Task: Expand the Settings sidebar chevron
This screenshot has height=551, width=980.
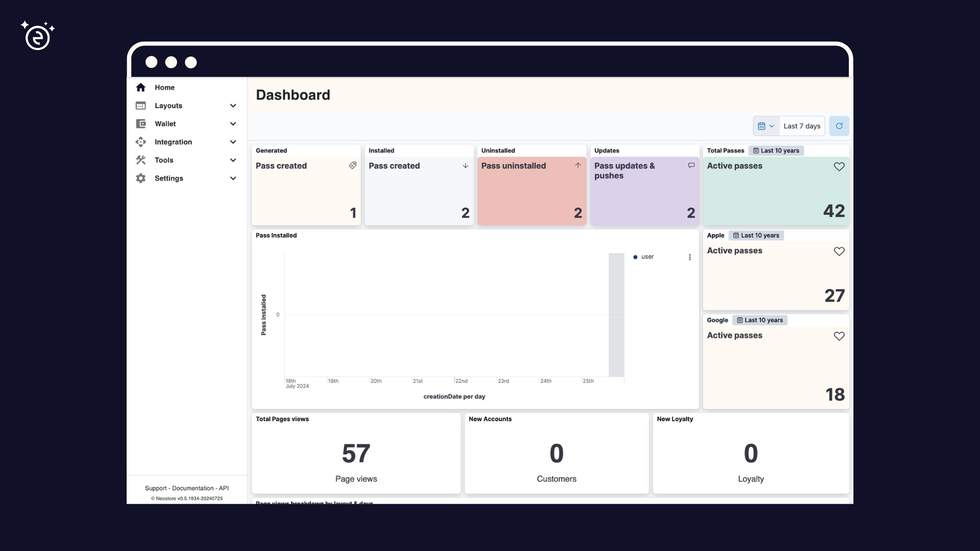Action: point(233,179)
